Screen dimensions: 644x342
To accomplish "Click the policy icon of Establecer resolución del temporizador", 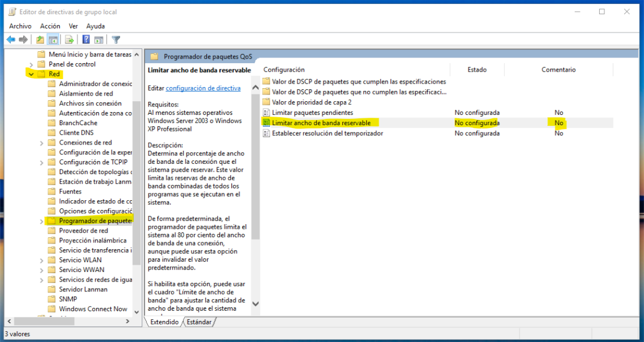I will [266, 133].
